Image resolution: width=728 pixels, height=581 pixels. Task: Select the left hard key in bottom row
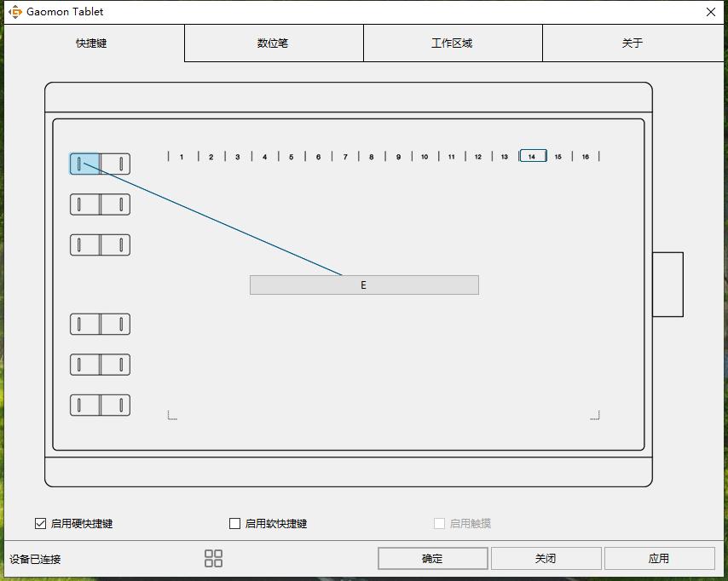84,406
